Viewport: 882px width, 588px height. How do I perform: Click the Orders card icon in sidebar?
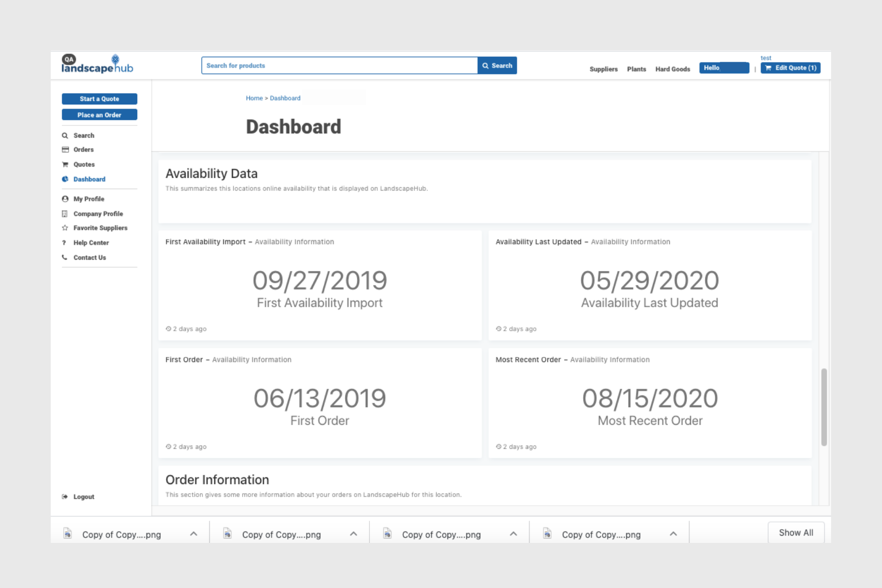[65, 149]
